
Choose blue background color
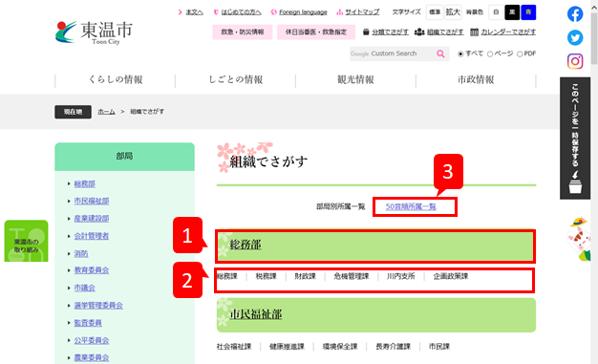click(x=528, y=12)
